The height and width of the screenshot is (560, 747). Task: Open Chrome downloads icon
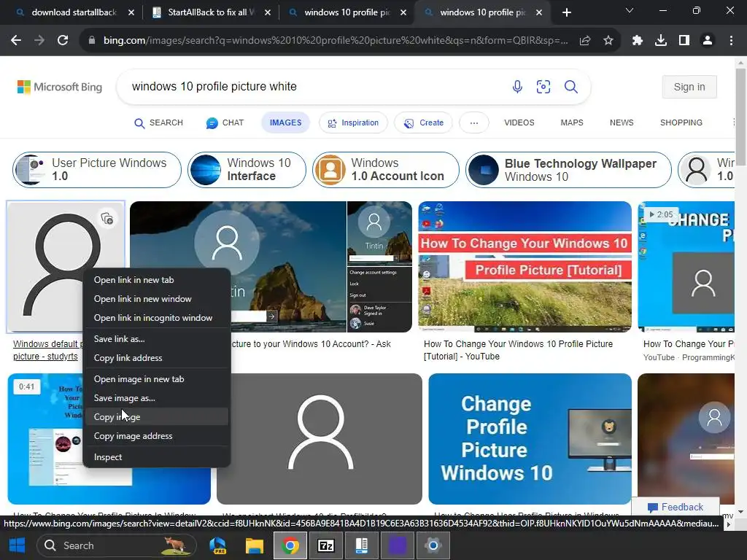click(661, 41)
